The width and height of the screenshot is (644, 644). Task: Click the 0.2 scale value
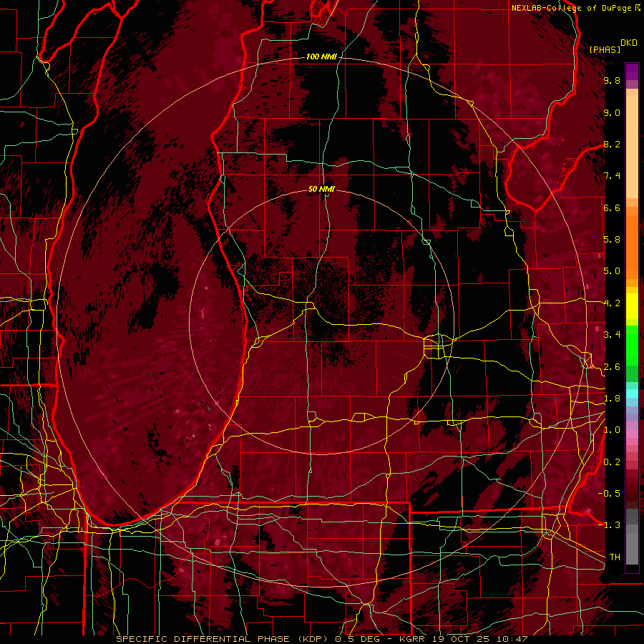[x=612, y=462]
